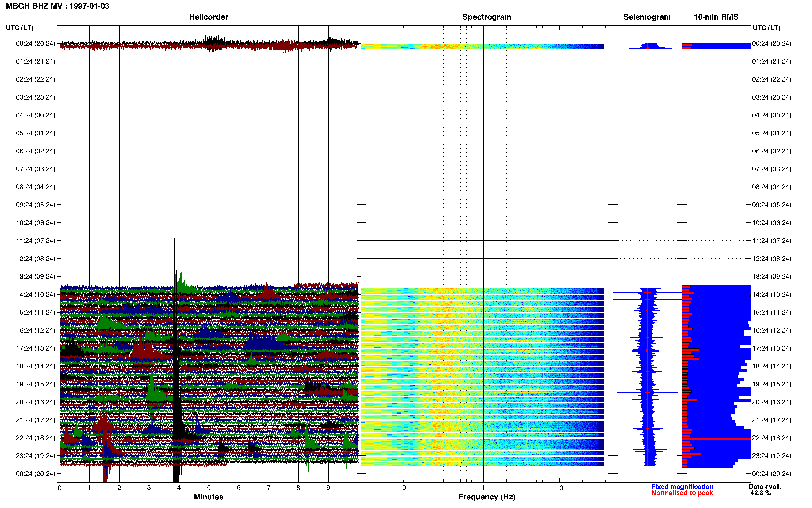
Task: Click left time label '06:24 (02:24)'
Action: point(36,151)
